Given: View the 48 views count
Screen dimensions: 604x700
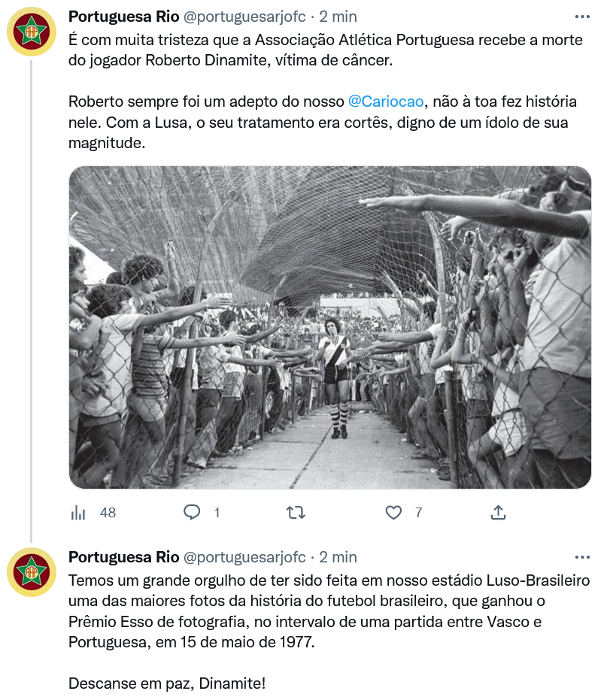Looking at the screenshot, I should coord(108,513).
